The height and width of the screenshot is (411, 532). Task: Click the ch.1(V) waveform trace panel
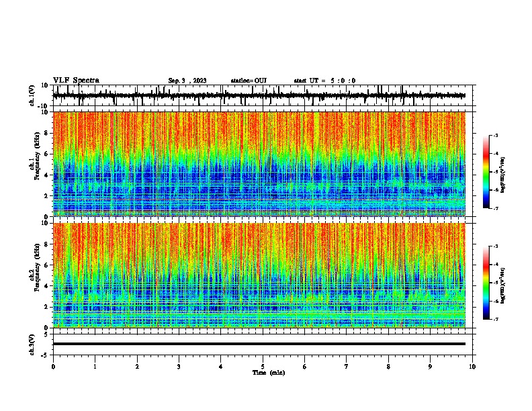(263, 95)
